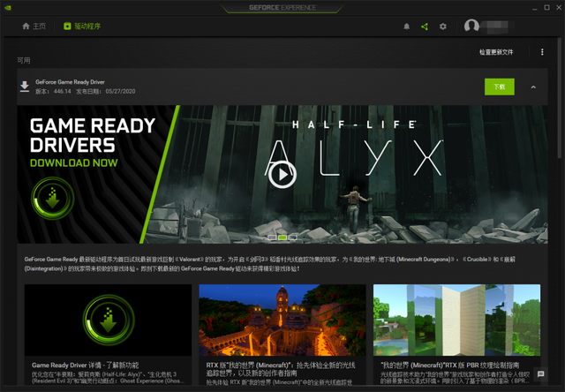This screenshot has width=565, height=392.
Task: Open notifications bell icon
Action: click(406, 26)
